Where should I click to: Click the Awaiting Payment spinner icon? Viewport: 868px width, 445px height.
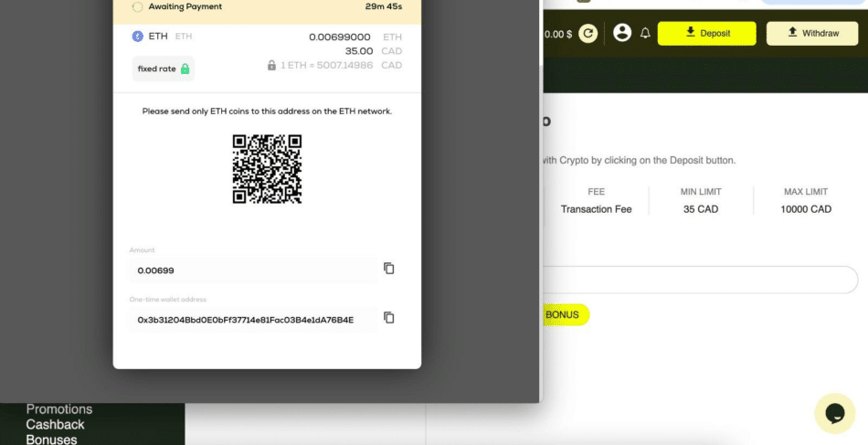[x=137, y=6]
